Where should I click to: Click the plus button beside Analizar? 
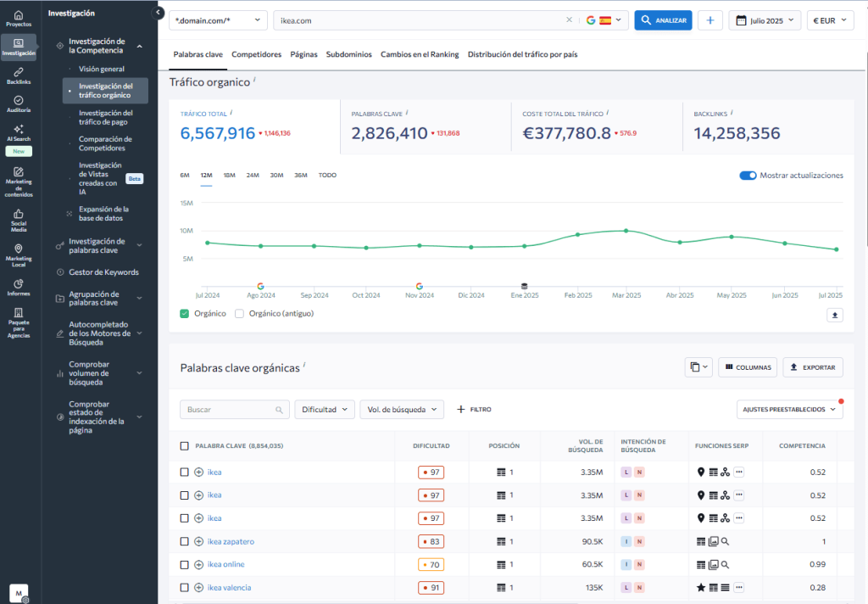(x=710, y=20)
